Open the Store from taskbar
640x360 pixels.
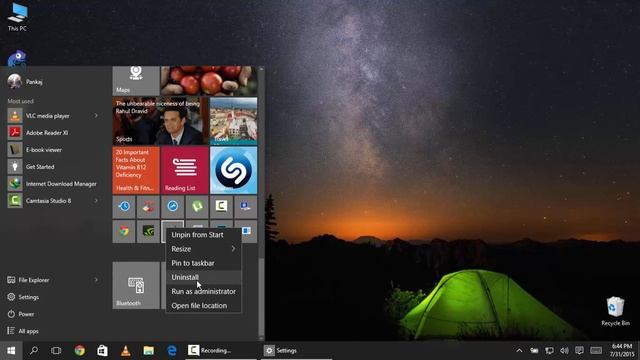click(x=102, y=351)
